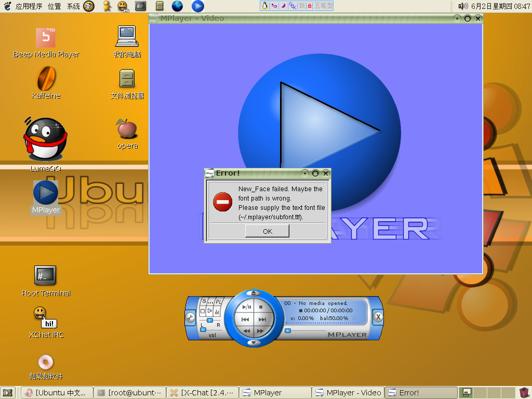This screenshot has width=532, height=399.
Task: Launch the blue globe browser icon
Action: [x=177, y=6]
